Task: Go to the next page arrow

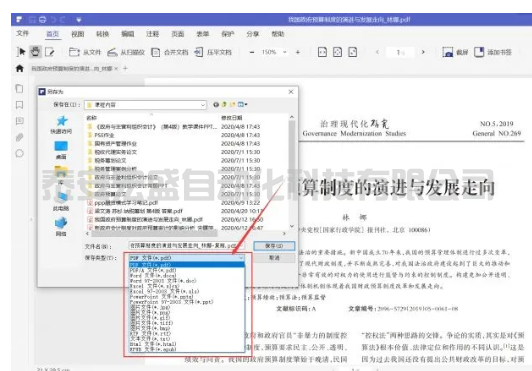Action: (x=423, y=52)
